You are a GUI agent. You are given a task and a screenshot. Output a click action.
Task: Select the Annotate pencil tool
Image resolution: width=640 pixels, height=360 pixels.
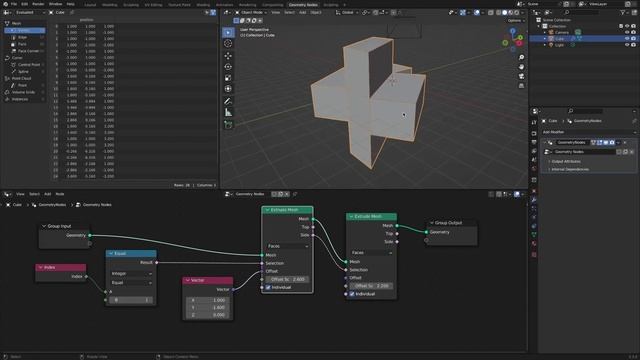pos(228,101)
